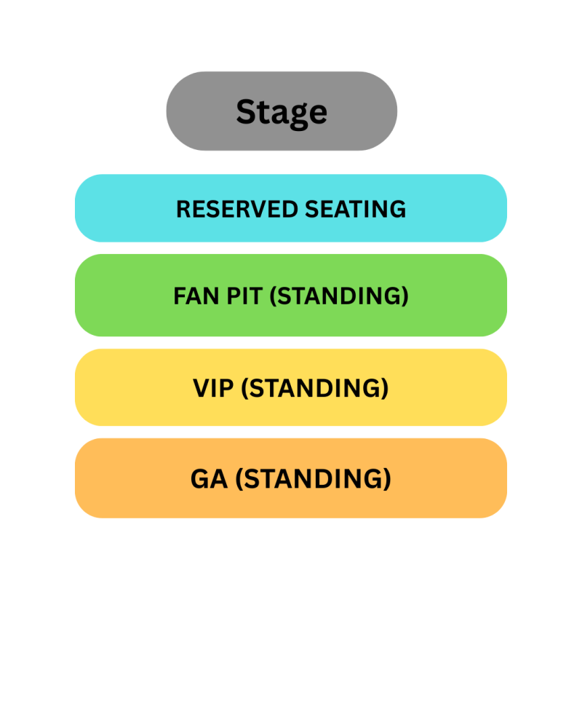
Task: Click the orange colored section band
Action: click(116, 478)
